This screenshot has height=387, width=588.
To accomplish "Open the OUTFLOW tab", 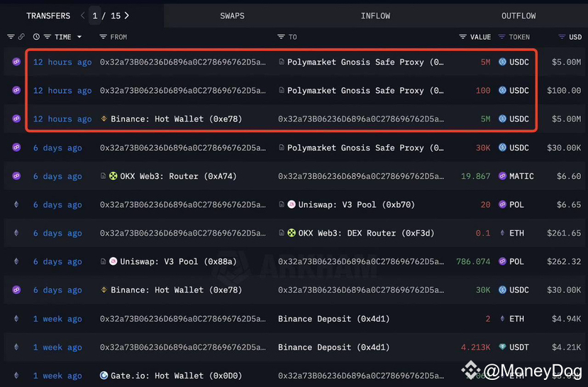I will pos(518,16).
